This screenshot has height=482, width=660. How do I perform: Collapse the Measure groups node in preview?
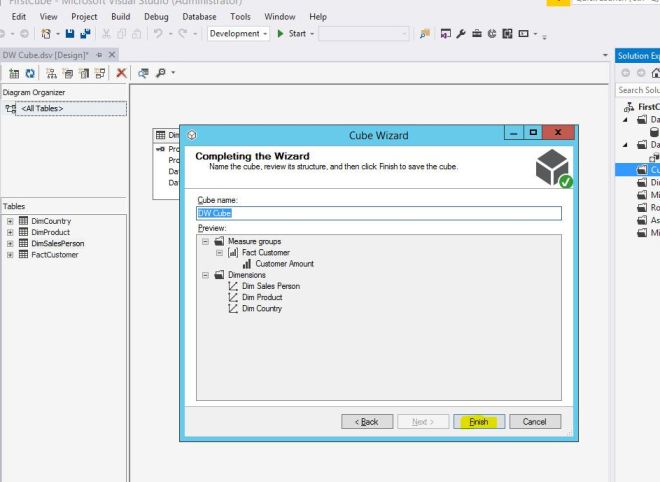(206, 241)
